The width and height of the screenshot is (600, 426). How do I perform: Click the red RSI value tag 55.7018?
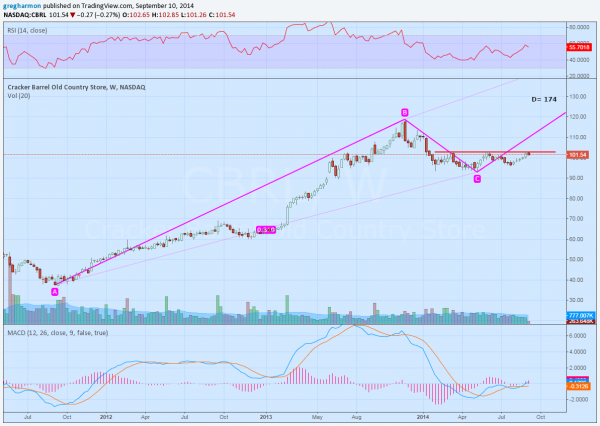(x=579, y=47)
